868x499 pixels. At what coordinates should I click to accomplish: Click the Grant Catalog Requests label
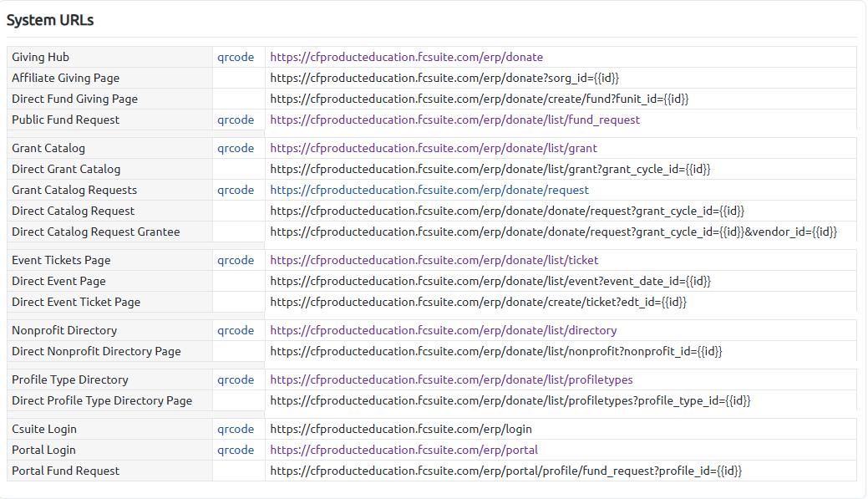pyautogui.click(x=74, y=190)
